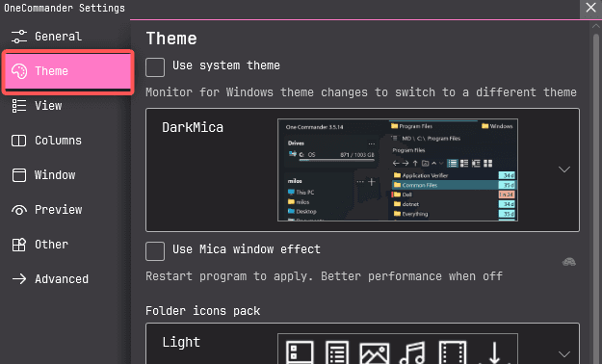The image size is (602, 364).
Task: Click the Window frame icon
Action: (19, 175)
